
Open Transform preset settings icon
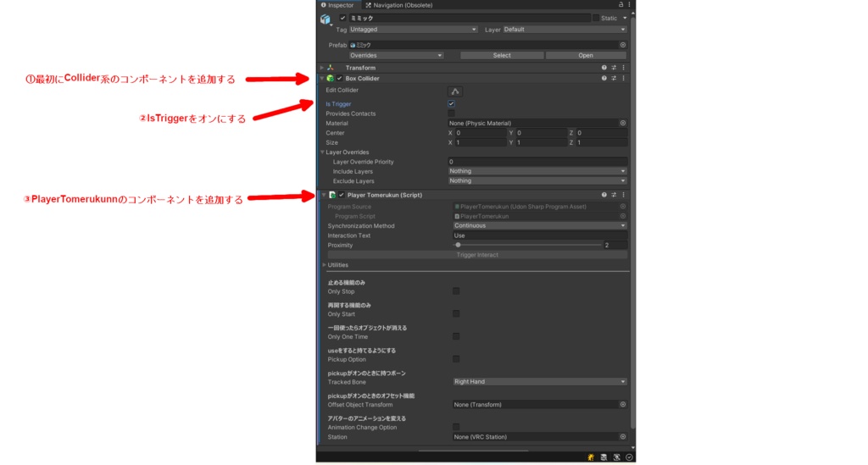point(614,68)
